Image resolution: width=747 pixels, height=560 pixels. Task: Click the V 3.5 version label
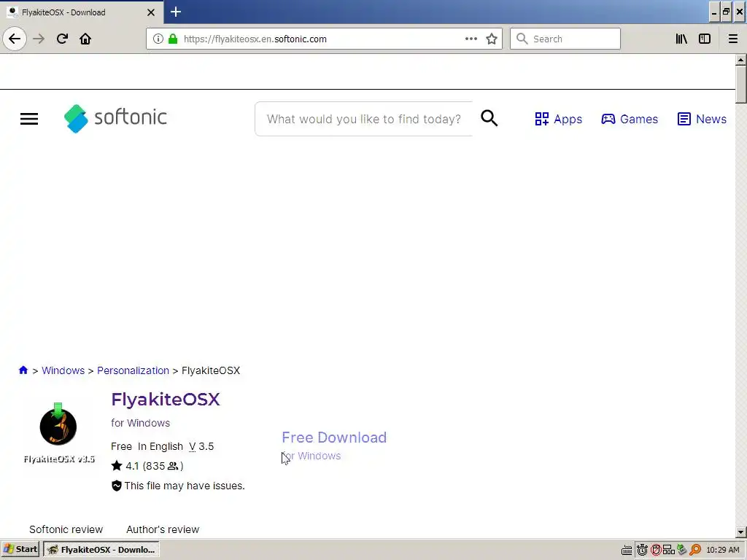[201, 446]
